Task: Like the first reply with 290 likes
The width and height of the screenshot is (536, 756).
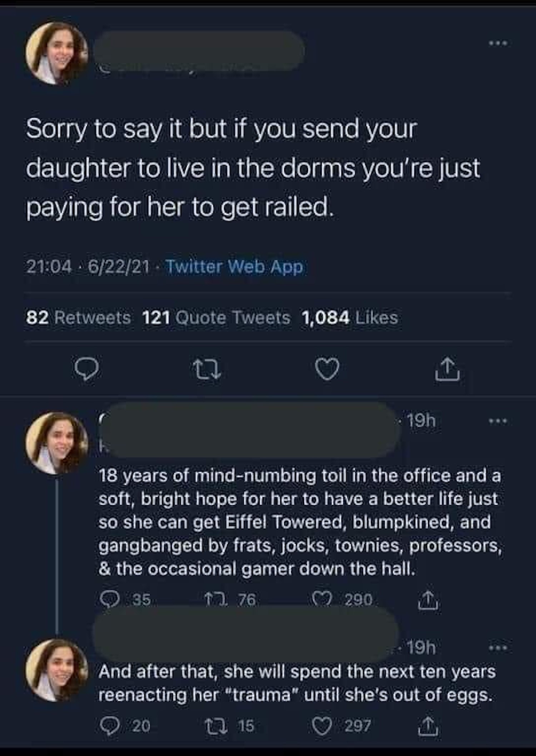Action: (x=317, y=599)
